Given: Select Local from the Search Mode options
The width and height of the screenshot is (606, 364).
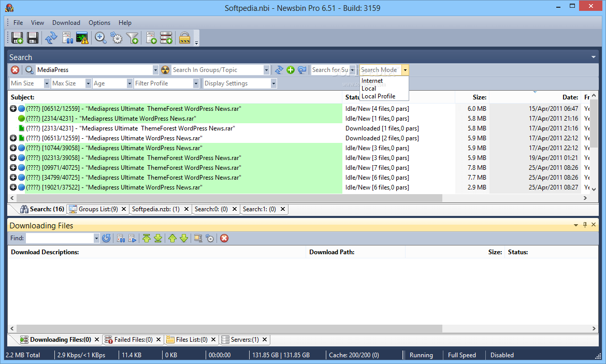Looking at the screenshot, I should click(369, 88).
